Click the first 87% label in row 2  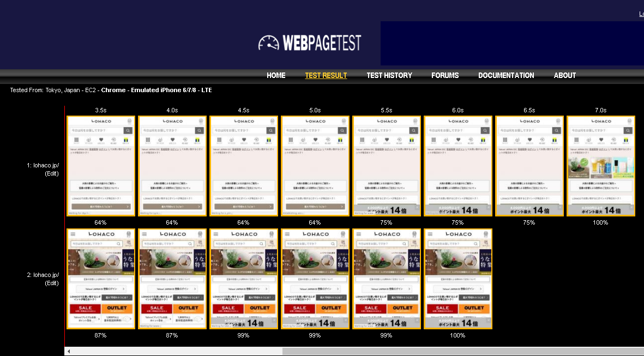click(100, 335)
